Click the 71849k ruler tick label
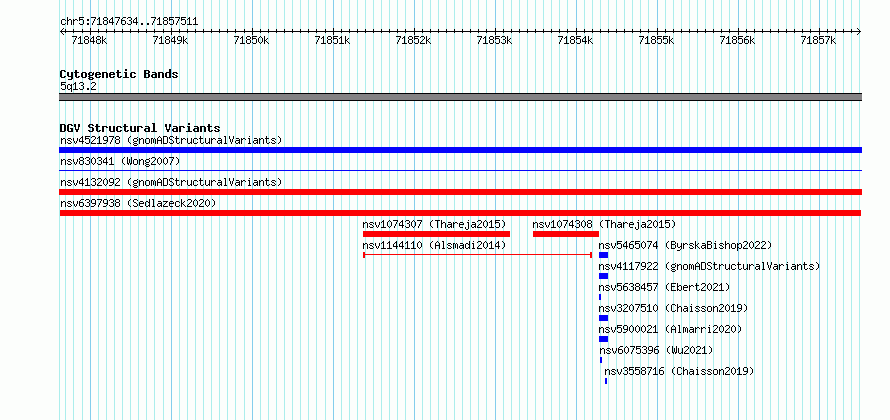This screenshot has width=890, height=420. (x=170, y=40)
